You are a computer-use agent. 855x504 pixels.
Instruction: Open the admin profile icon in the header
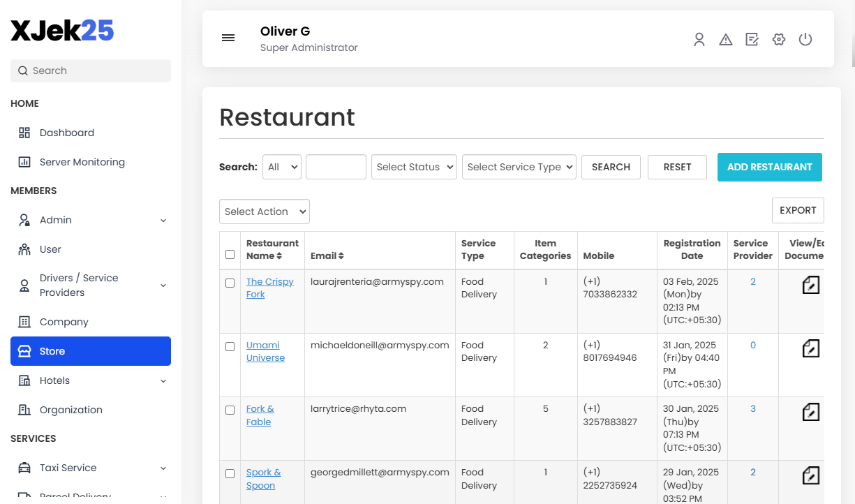click(x=699, y=39)
